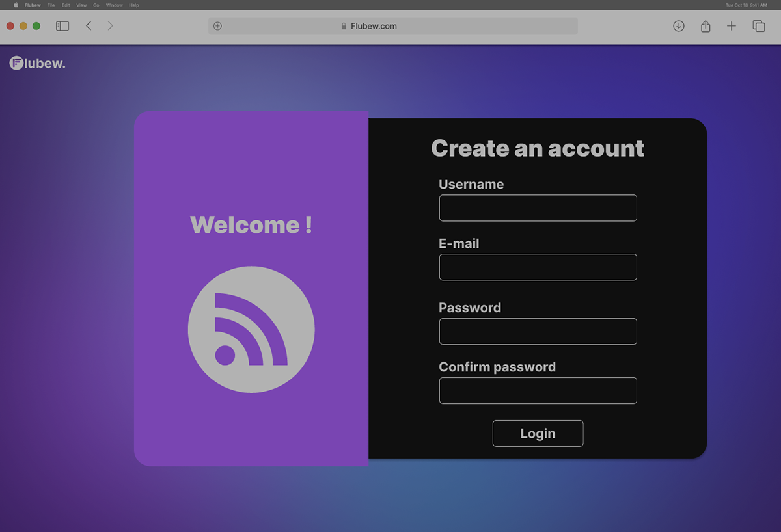The height and width of the screenshot is (532, 781).
Task: Click the Safari sidebar toggle icon
Action: pos(62,26)
